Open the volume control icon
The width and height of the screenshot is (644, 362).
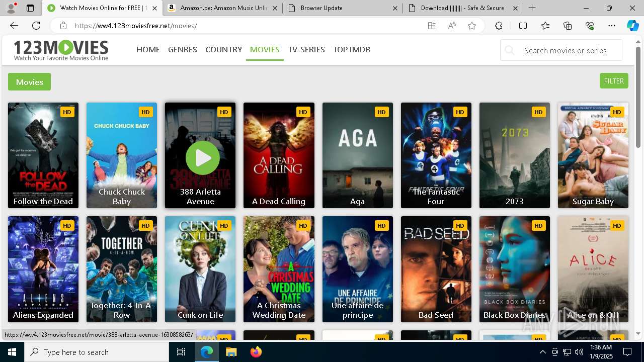(579, 352)
